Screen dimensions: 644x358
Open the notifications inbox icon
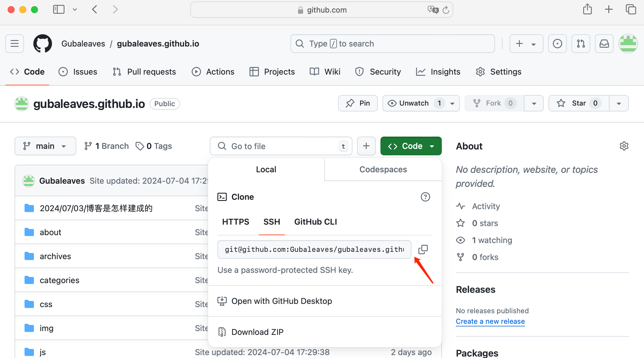coord(604,44)
